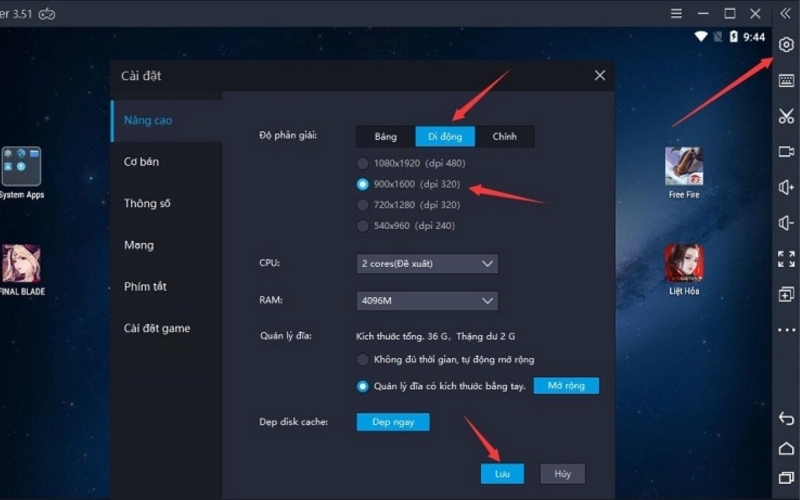Cancel changes with the Hủy button
The image size is (800, 500).
pyautogui.click(x=562, y=474)
